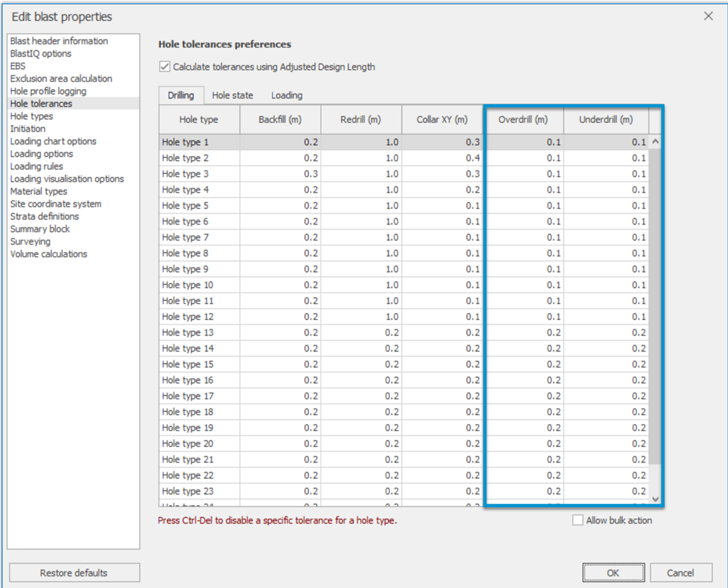The height and width of the screenshot is (588, 728).
Task: Select Hole type 17 Backfill cell
Action: (280, 396)
